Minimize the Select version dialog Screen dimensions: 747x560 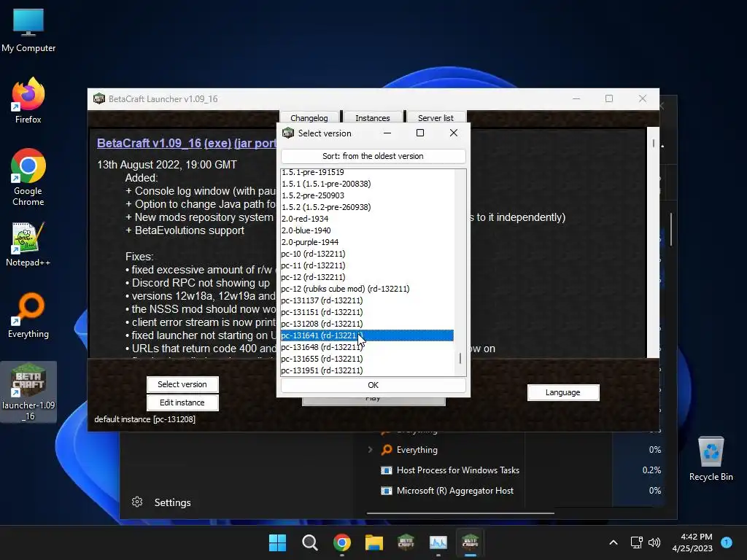387,133
